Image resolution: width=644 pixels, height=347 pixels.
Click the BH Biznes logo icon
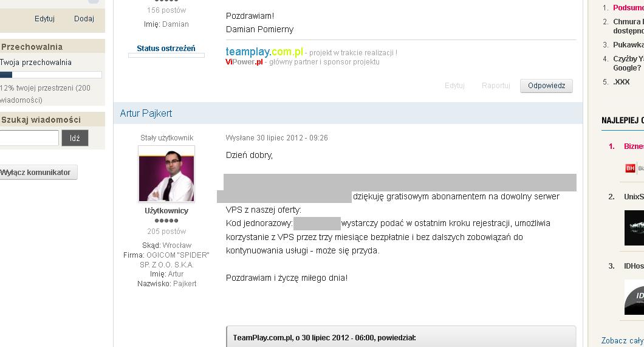[x=630, y=168]
